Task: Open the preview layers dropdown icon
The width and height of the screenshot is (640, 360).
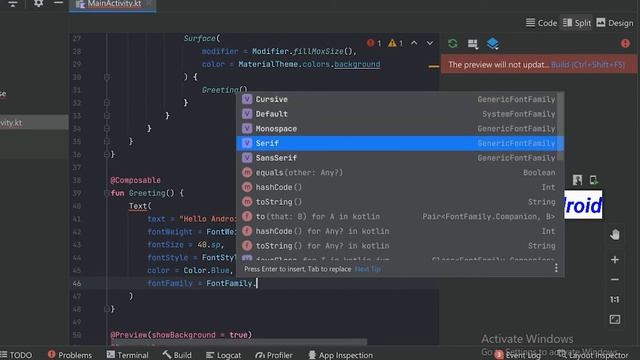Action: coord(493,44)
